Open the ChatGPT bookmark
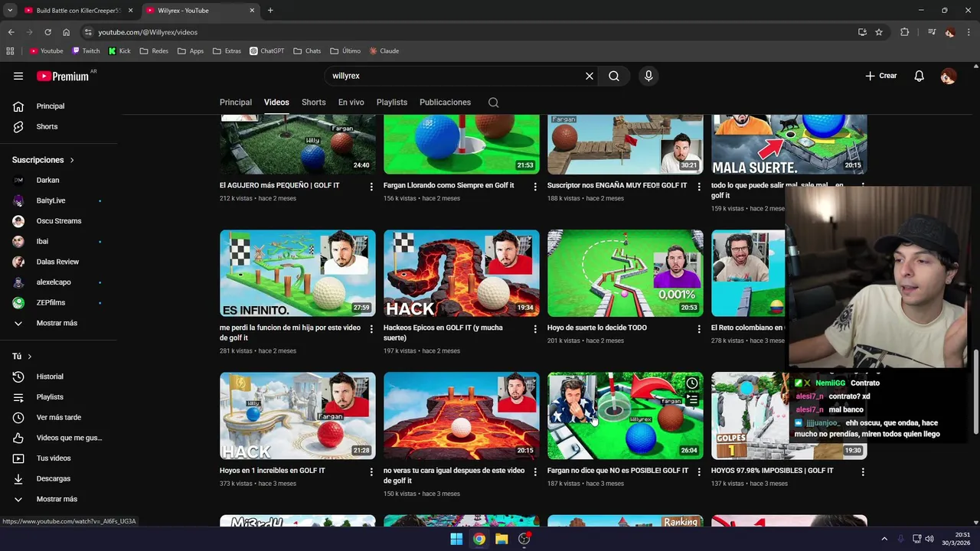Viewport: 980px width, 551px height. 266,51
